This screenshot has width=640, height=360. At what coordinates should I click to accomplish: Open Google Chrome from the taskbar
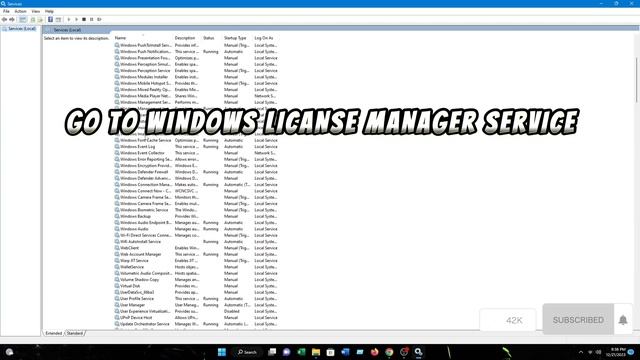tap(389, 352)
